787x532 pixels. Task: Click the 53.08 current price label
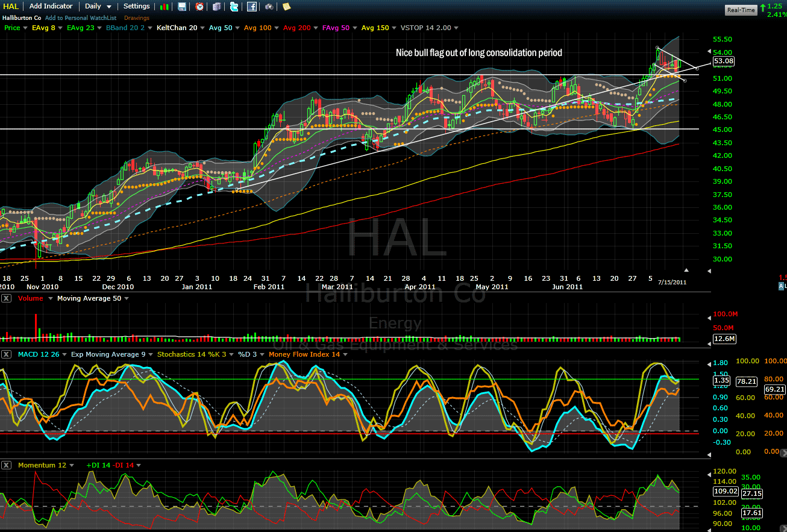point(724,61)
